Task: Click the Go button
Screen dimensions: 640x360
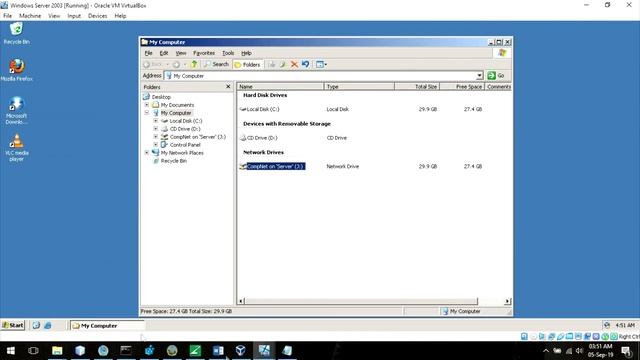Action: [496, 76]
